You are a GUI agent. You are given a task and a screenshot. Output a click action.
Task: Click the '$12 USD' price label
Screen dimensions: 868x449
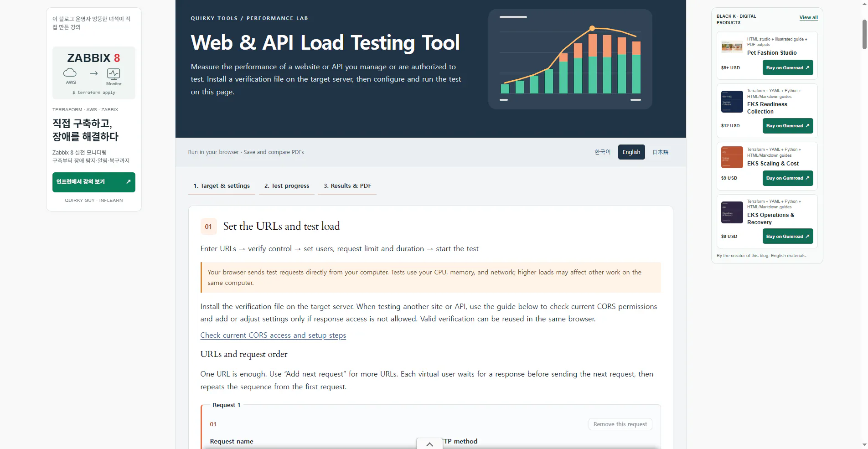730,126
